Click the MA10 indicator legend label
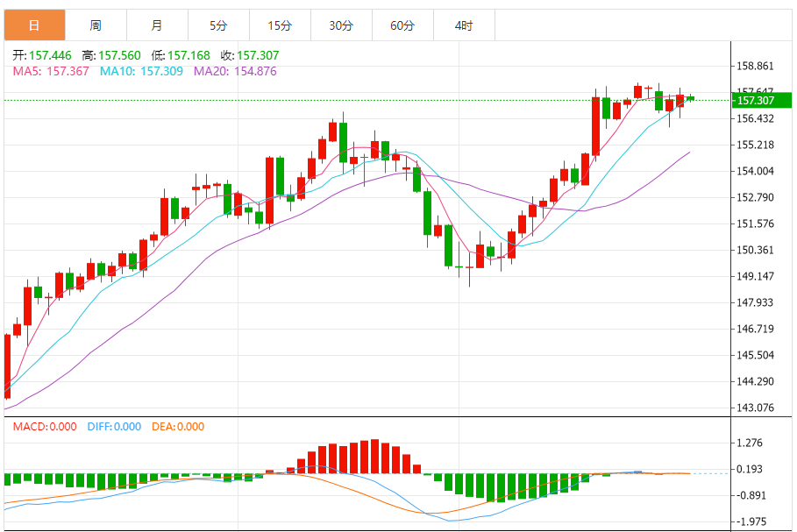The height and width of the screenshot is (532, 797). (x=141, y=71)
